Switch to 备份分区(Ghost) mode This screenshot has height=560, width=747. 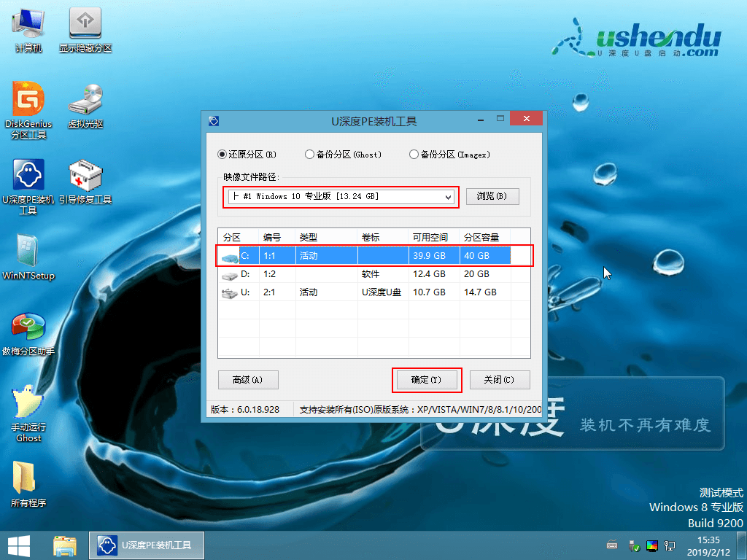tap(309, 155)
